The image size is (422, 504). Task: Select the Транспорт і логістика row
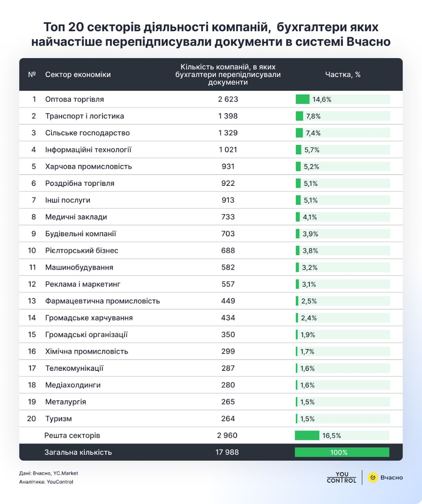pyautogui.click(x=84, y=116)
